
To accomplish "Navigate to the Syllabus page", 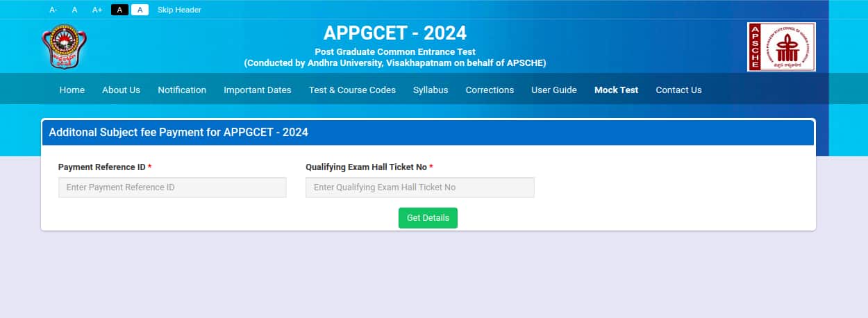I will [x=431, y=90].
